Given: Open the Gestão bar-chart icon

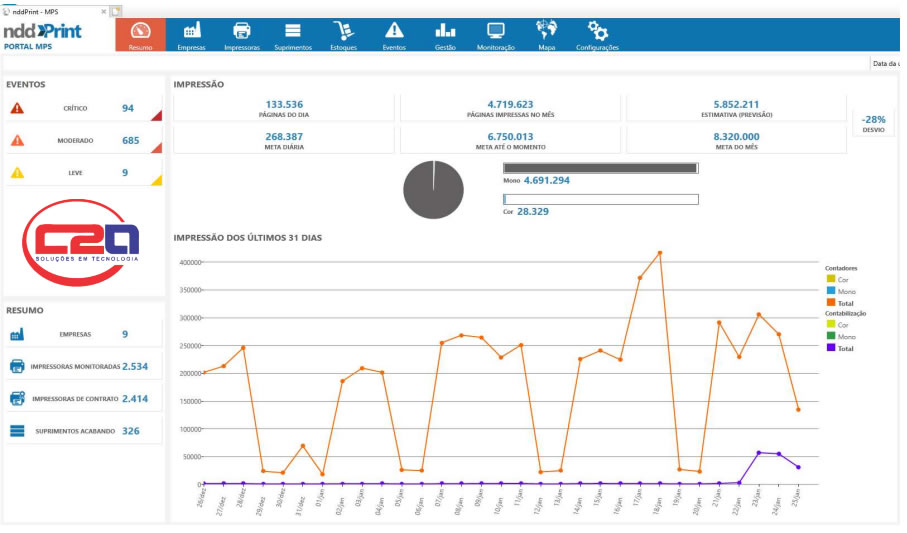Looking at the screenshot, I should (445, 30).
